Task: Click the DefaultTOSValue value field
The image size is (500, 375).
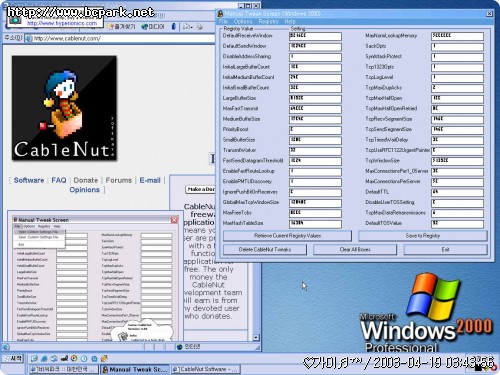Action: coord(457,224)
